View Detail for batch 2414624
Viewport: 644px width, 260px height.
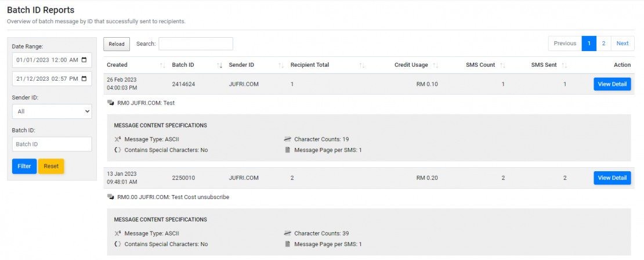[x=612, y=84]
